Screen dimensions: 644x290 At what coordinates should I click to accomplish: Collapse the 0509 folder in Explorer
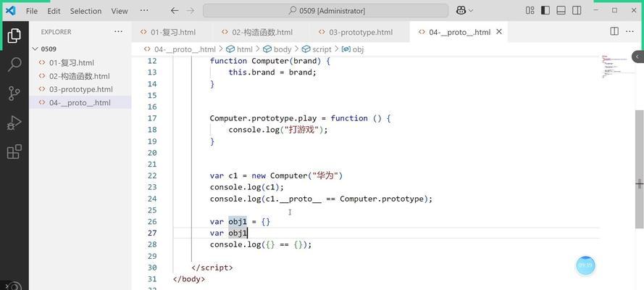(x=80, y=49)
